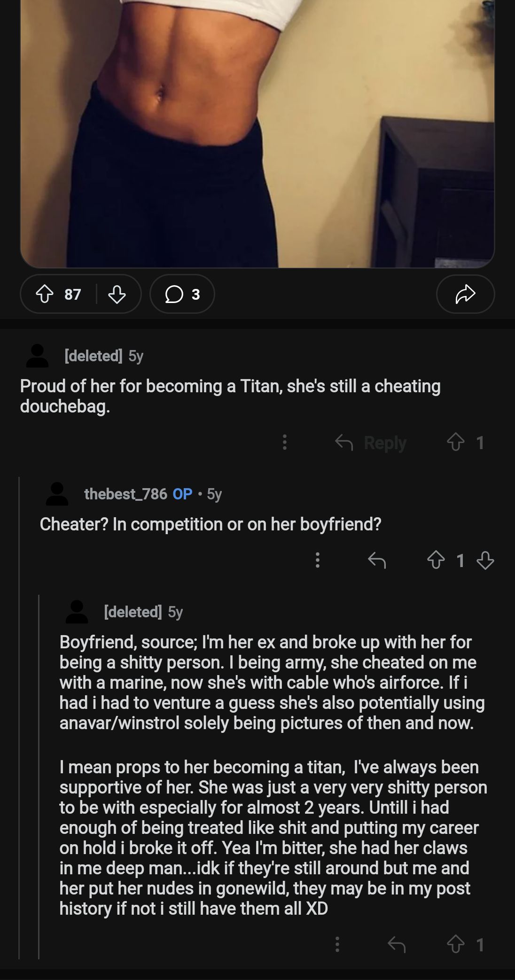
Task: Open thebest_786 user profile
Action: [x=125, y=494]
